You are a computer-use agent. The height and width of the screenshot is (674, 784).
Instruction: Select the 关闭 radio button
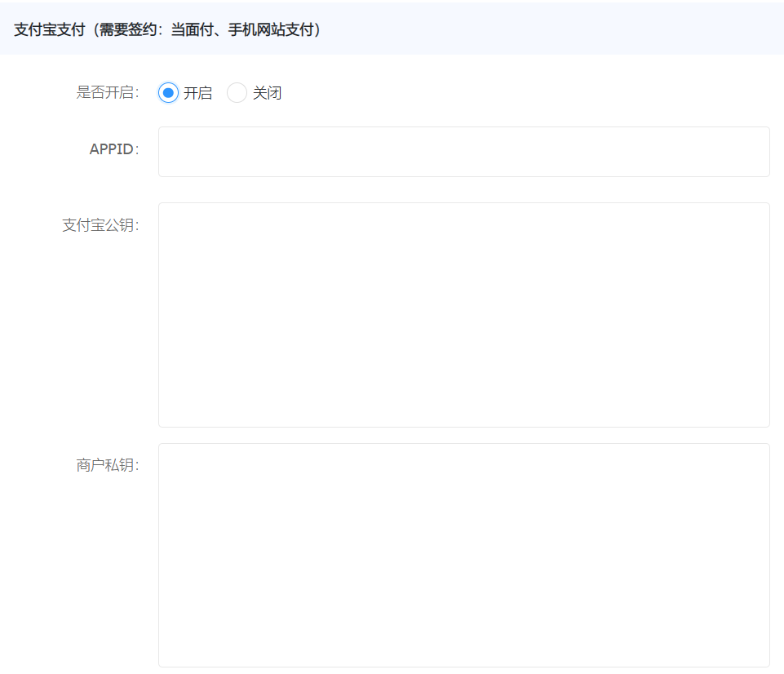click(237, 93)
